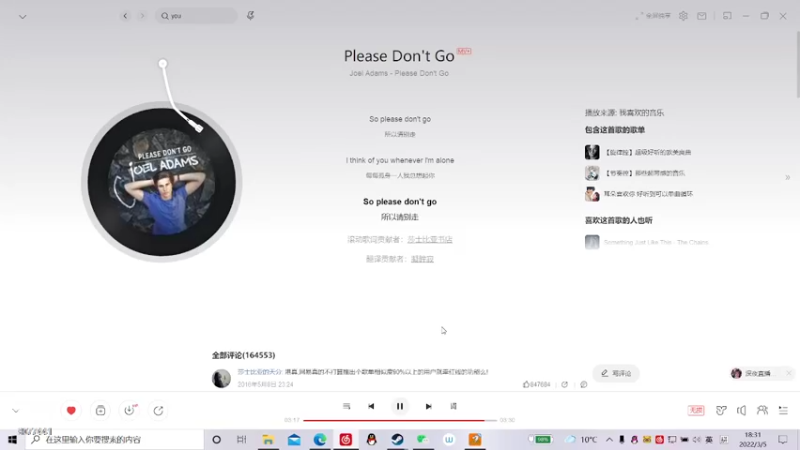The width and height of the screenshot is (800, 450).
Task: Skip to the previous track
Action: (x=371, y=406)
